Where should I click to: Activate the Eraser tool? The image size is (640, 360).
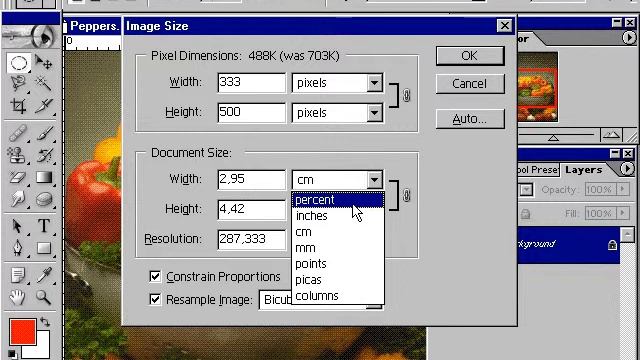(x=18, y=177)
